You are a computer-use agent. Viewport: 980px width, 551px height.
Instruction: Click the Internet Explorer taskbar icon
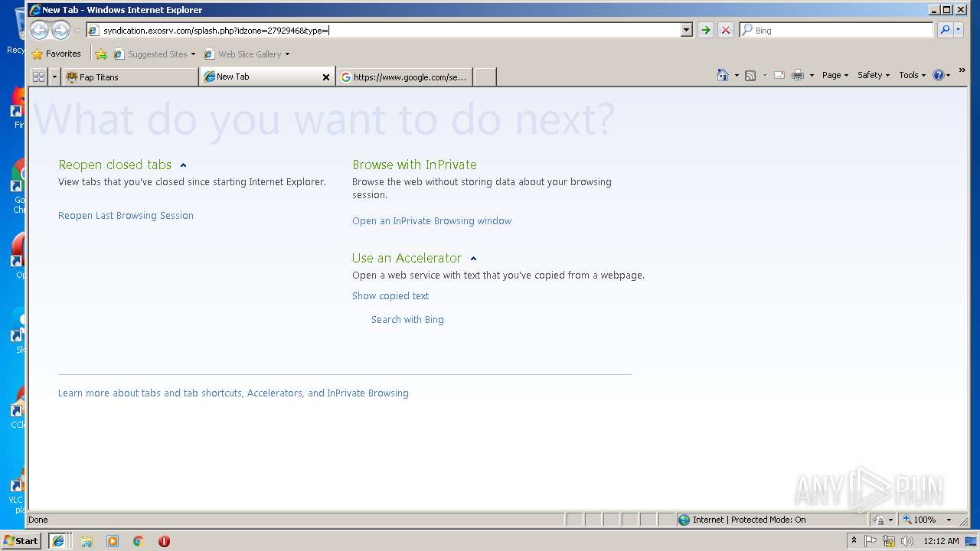pos(58,541)
